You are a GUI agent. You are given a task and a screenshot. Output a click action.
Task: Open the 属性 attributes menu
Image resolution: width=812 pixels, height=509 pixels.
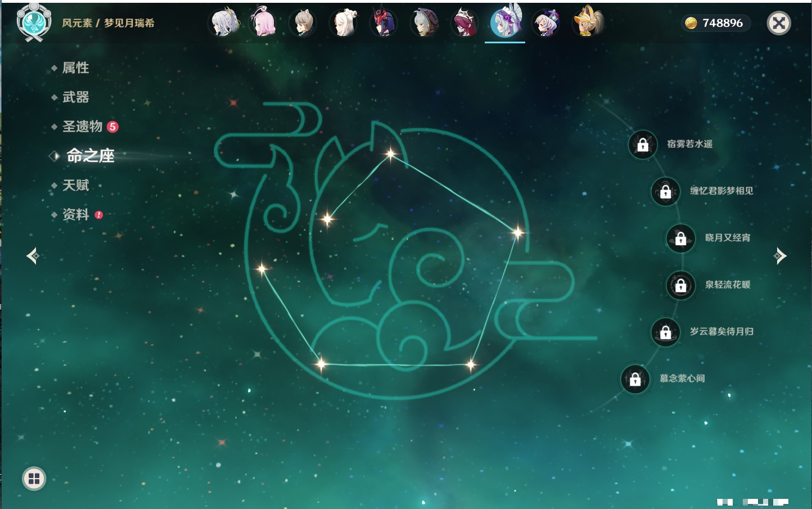point(75,68)
